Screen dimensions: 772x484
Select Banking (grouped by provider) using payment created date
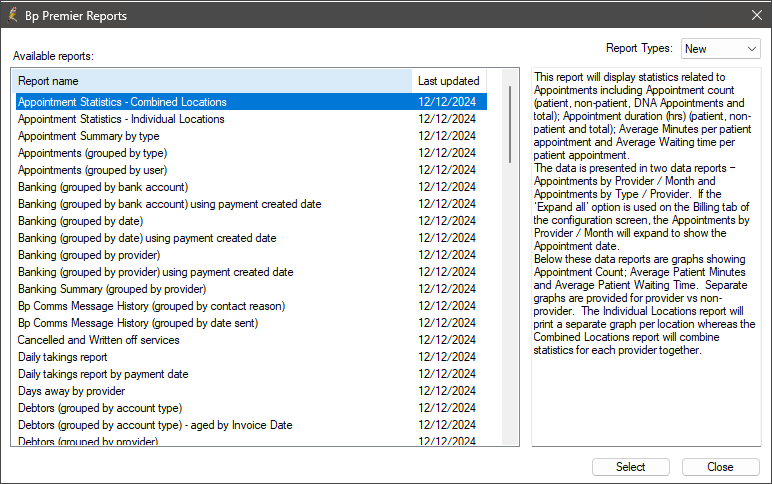(x=251, y=272)
